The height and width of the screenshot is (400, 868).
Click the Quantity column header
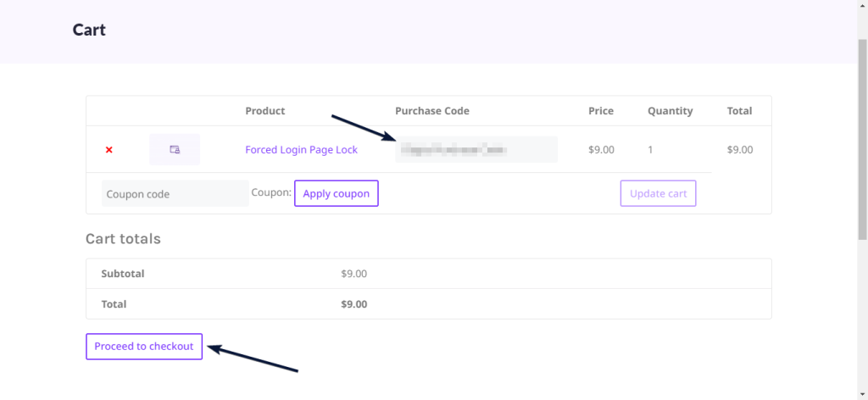pyautogui.click(x=670, y=111)
